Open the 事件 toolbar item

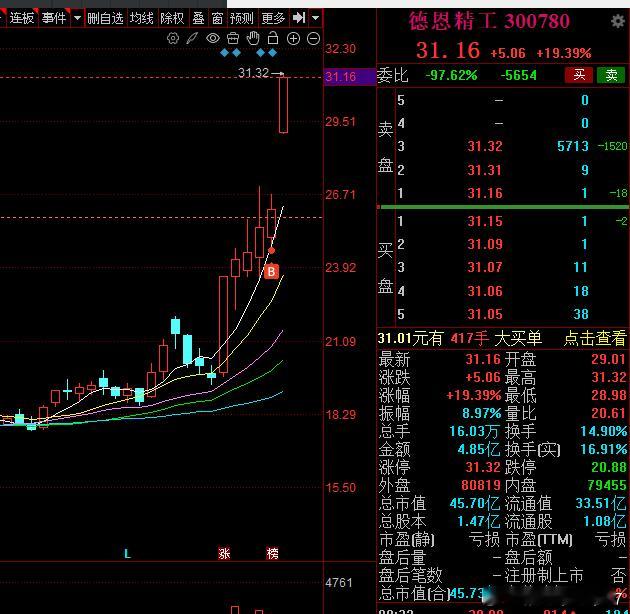click(53, 18)
